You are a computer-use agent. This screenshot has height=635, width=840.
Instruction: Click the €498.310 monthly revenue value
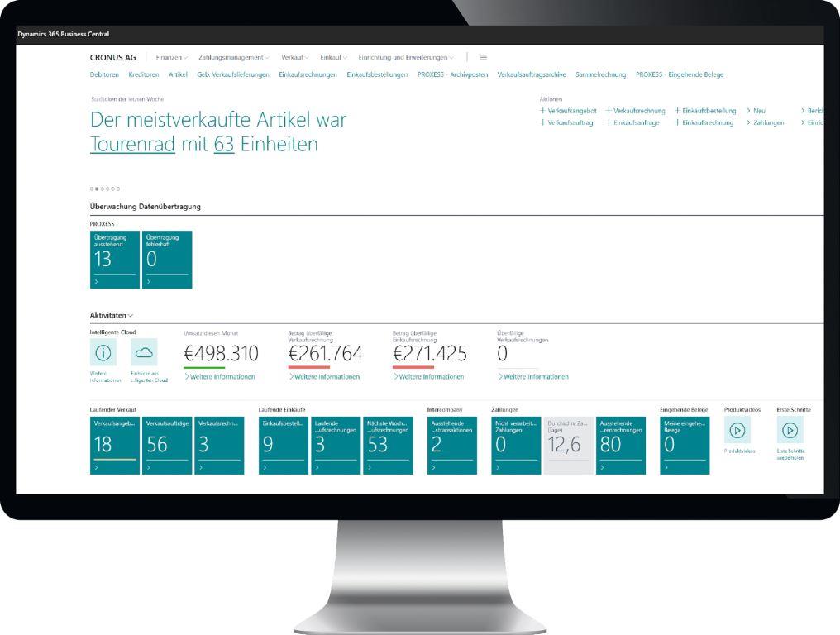coord(221,354)
